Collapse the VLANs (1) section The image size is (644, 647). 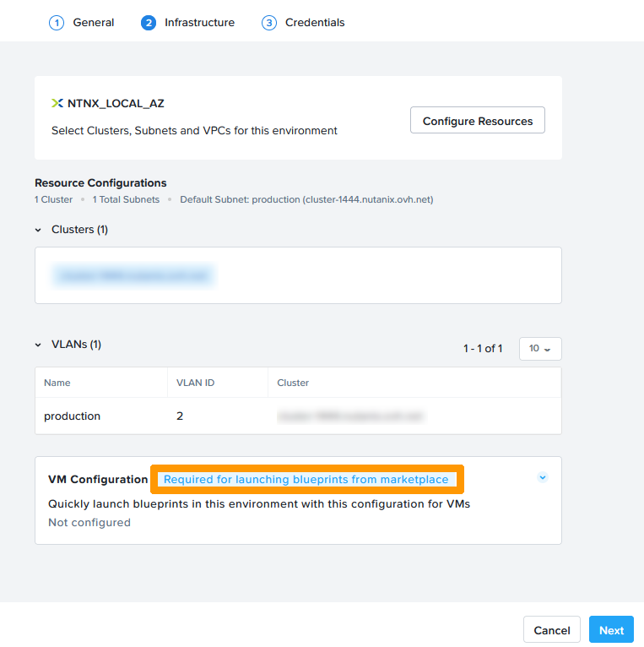pos(38,345)
